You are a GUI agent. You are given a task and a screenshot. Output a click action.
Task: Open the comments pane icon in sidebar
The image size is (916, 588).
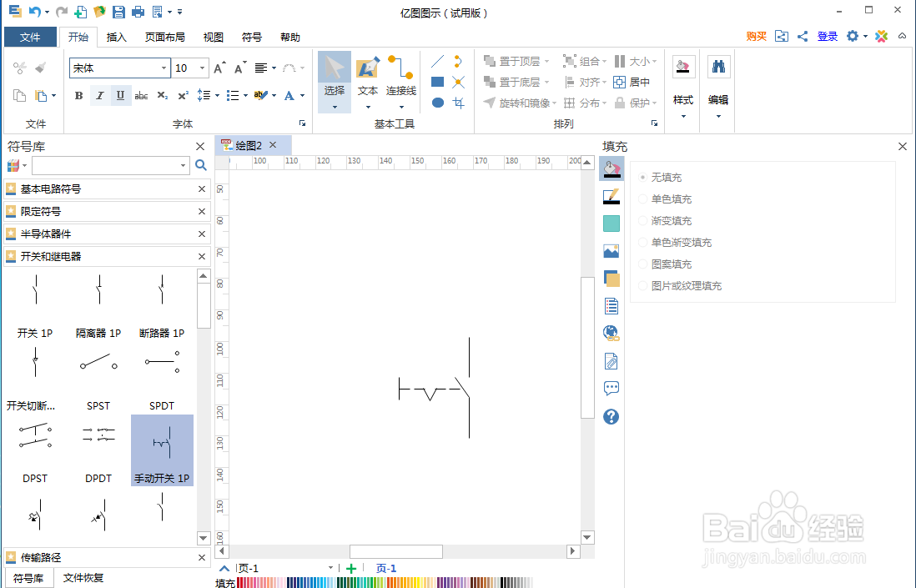[611, 389]
